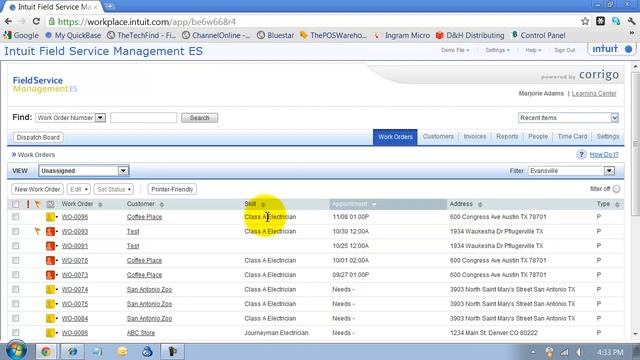The height and width of the screenshot is (360, 640).
Task: Create a New Work Order
Action: tap(37, 189)
